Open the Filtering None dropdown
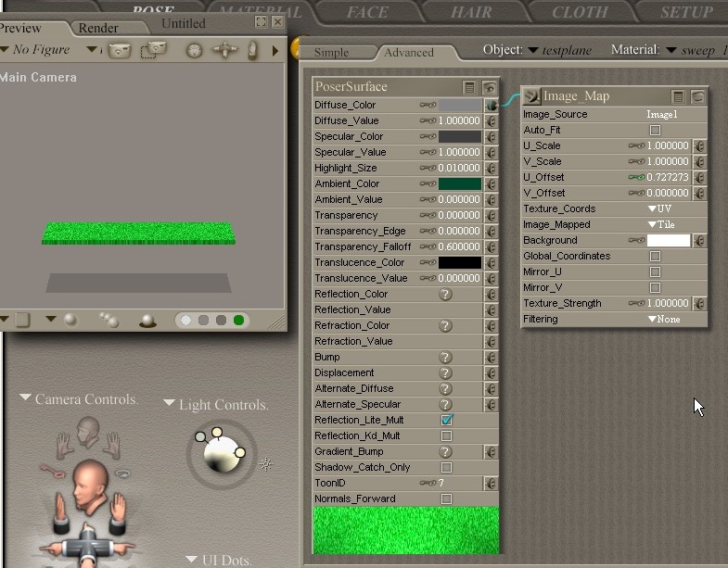Image resolution: width=728 pixels, height=568 pixels. (664, 320)
